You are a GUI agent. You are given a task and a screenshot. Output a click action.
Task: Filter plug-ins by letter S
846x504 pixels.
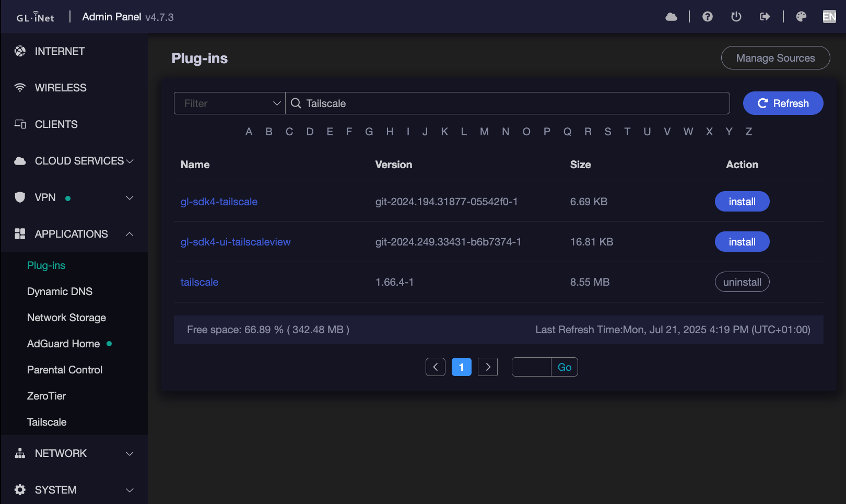[608, 132]
